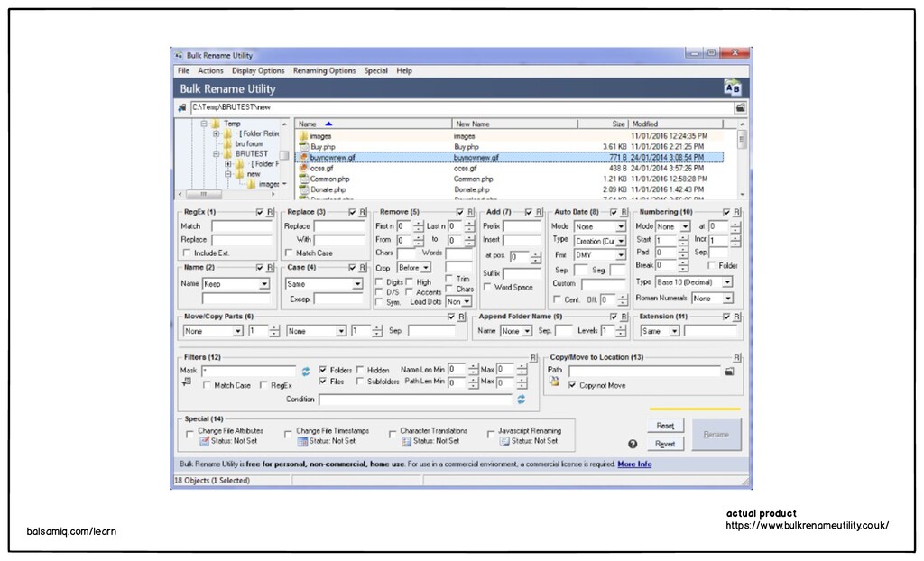Reset the Auto Date (8) group with its R button
Screen dimensions: 924x561
coord(624,212)
